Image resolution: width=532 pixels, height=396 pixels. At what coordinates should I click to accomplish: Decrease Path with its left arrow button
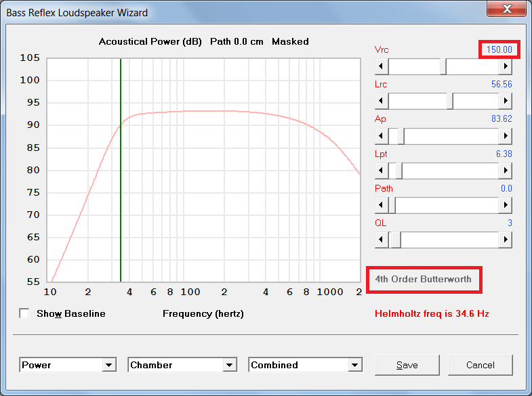pos(382,205)
